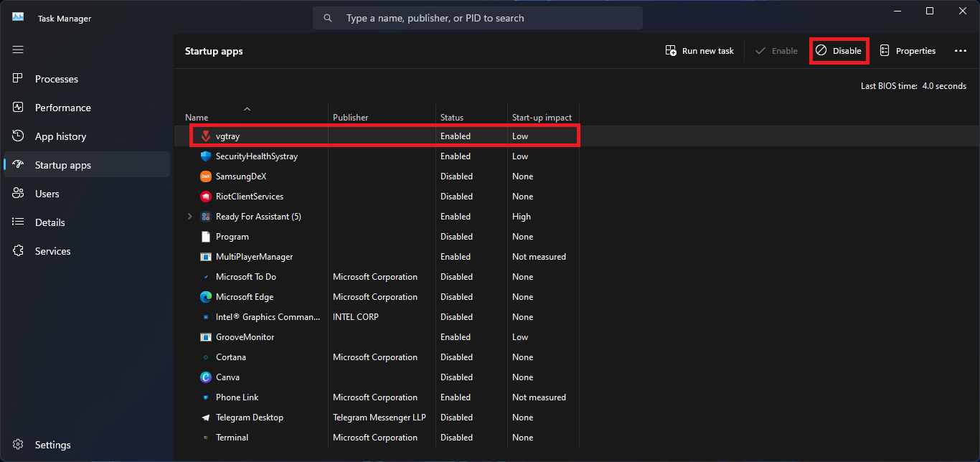Open Details using its sidebar icon
The image size is (980, 462).
(x=17, y=222)
